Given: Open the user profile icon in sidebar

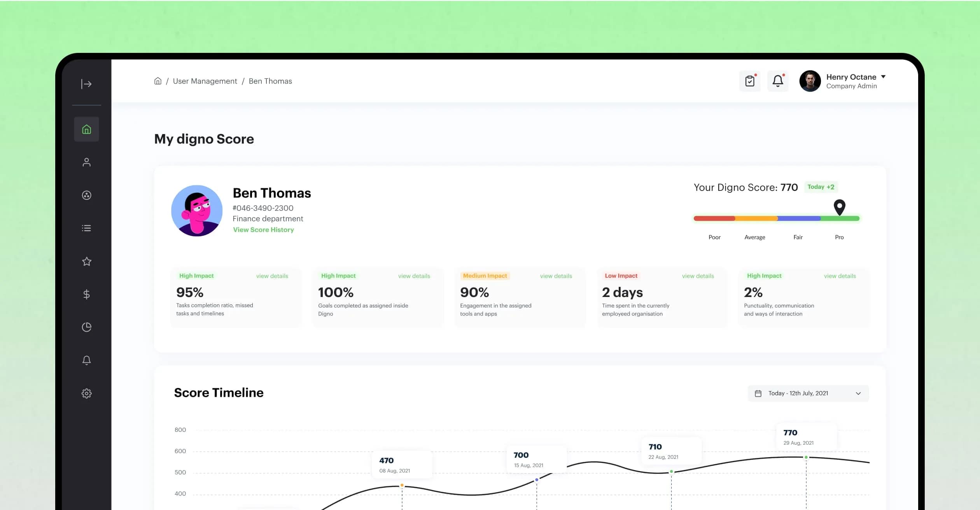Looking at the screenshot, I should click(86, 162).
